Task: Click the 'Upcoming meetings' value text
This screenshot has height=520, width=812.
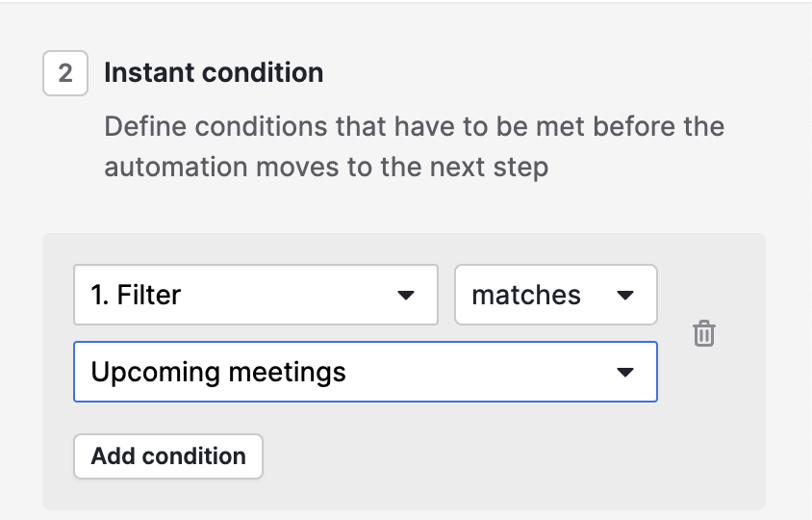Action: [x=218, y=372]
